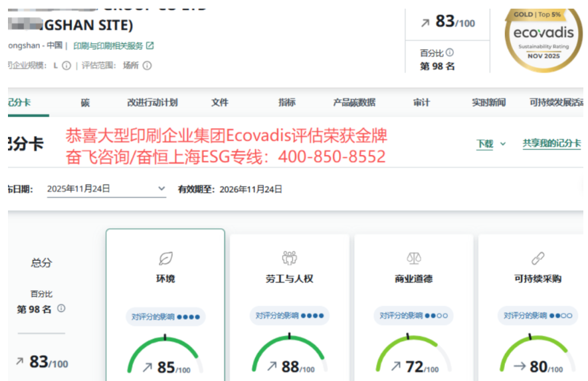Viewport: 588px width, 381px height.
Task: Click the people icon on 劳工与人权 card
Action: point(290,258)
